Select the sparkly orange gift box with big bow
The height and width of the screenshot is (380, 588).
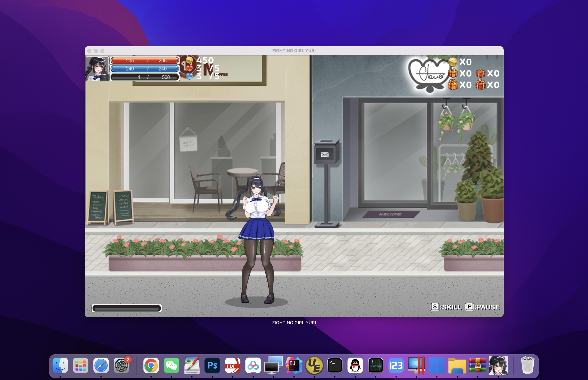[453, 85]
